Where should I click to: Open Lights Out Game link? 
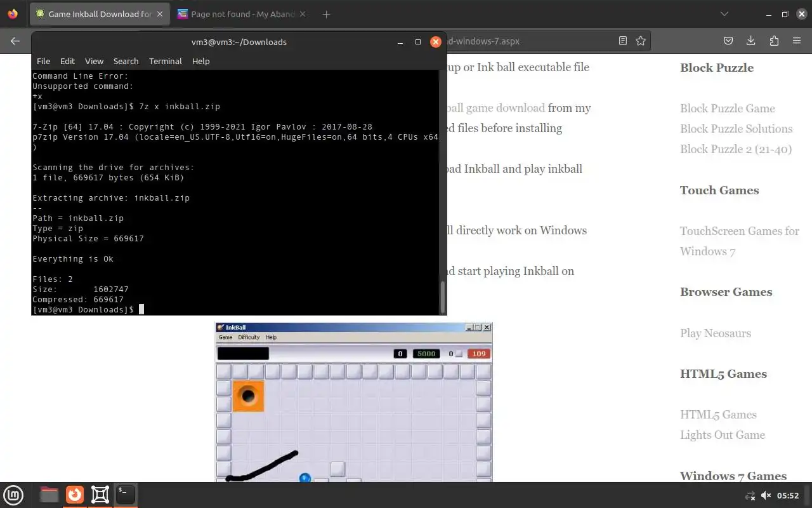tap(723, 435)
